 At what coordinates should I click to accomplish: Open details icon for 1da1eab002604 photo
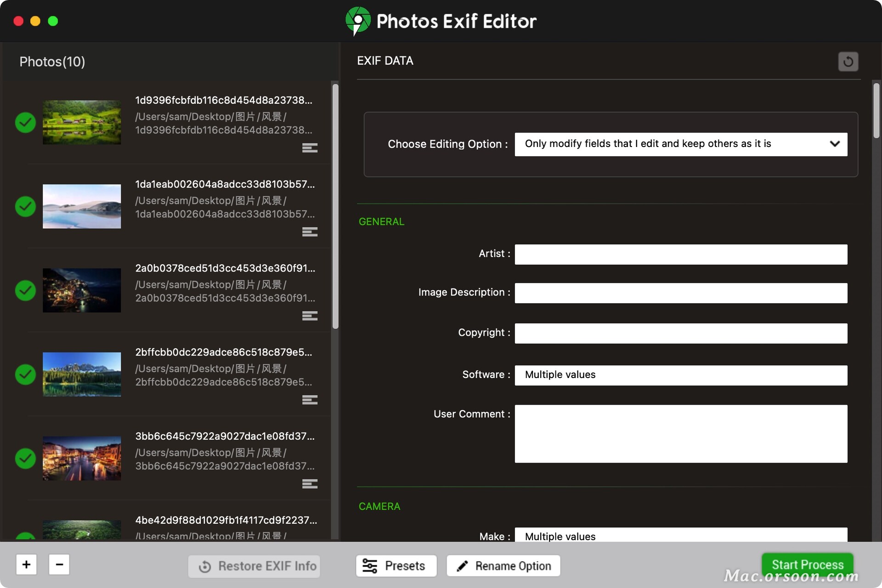310,232
